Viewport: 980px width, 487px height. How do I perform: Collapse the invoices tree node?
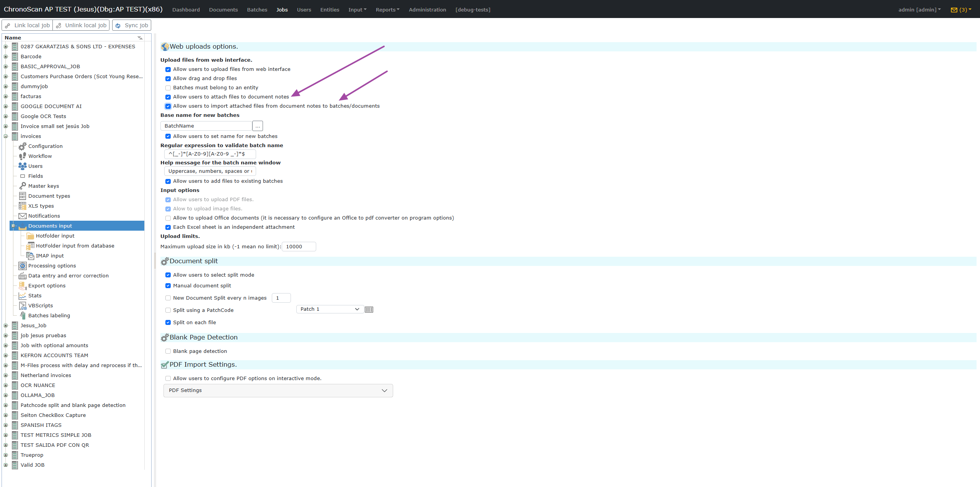pos(5,136)
